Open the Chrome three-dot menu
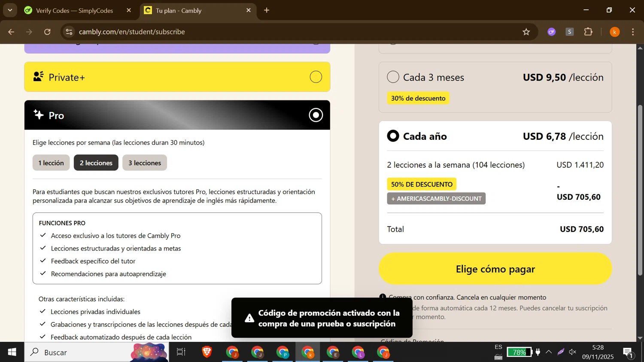This screenshot has width=644, height=362. (633, 32)
